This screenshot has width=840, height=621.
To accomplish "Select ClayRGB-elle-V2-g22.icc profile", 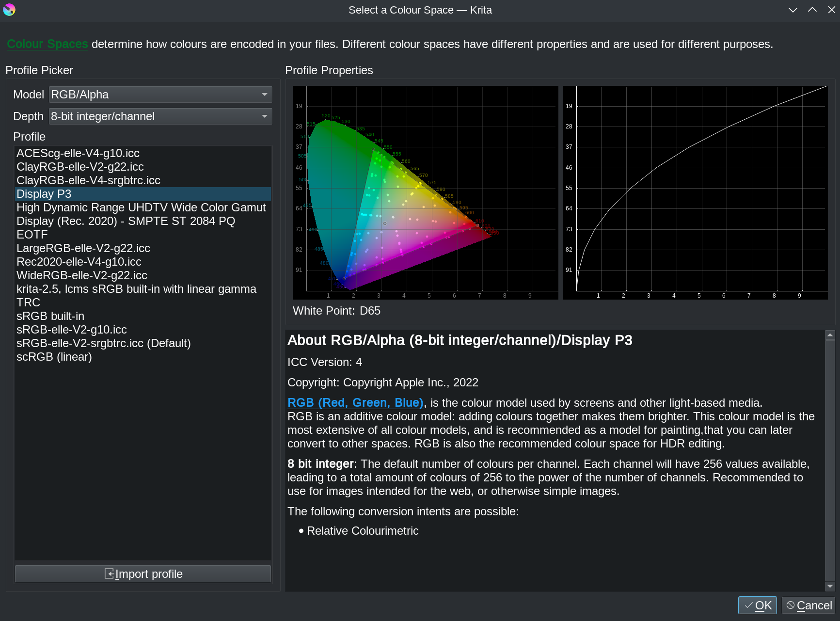I will 143,167.
